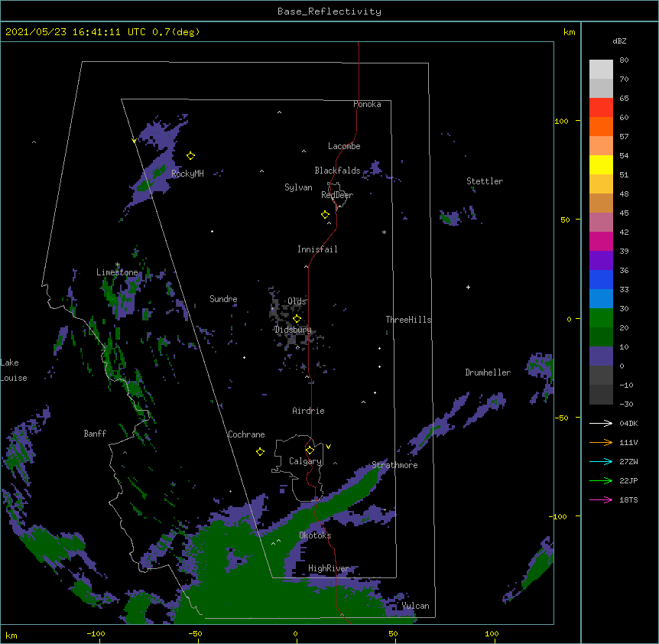Viewport: 659px width, 644px height.
Task: Click the yellow diamond marker inside Calgary
Action: tap(310, 450)
